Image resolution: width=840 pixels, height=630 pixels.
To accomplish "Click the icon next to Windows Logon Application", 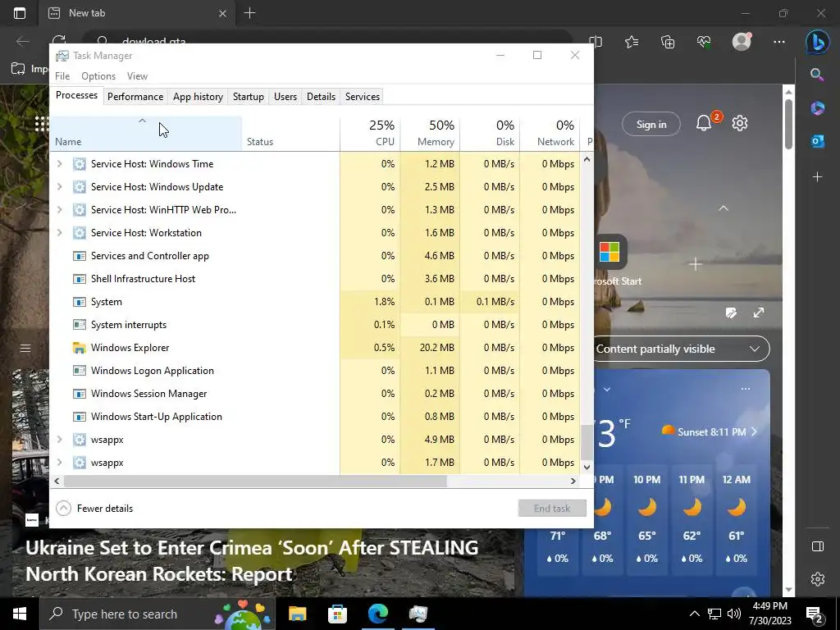I will 80,371.
